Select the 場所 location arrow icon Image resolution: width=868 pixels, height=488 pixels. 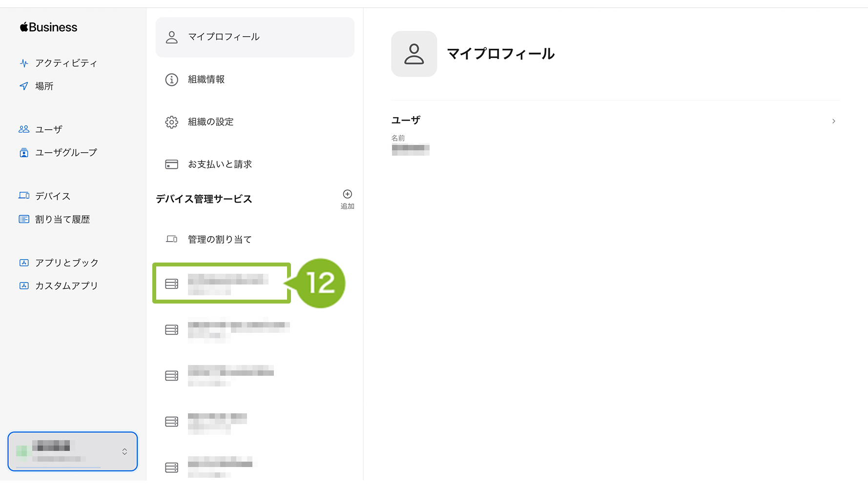coord(24,86)
